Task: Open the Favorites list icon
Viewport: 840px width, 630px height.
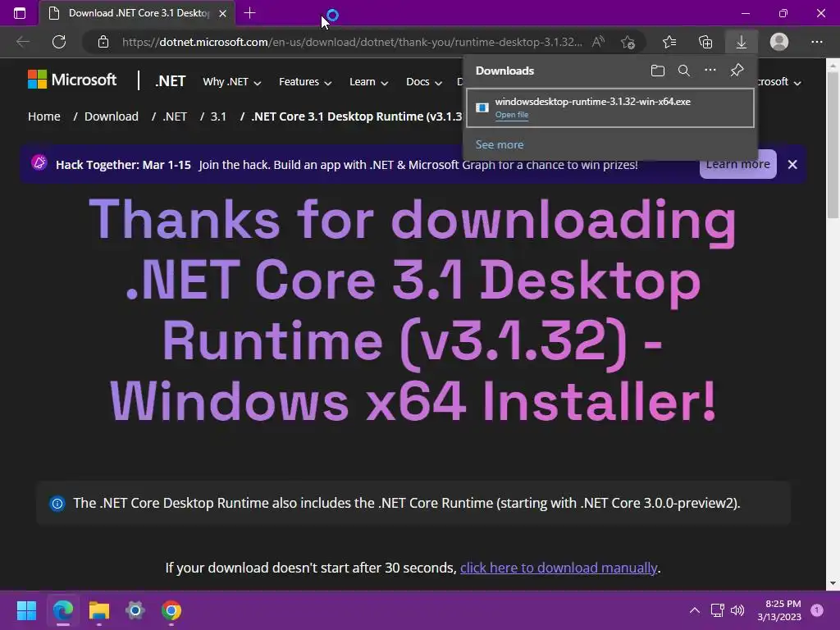Action: (x=669, y=42)
